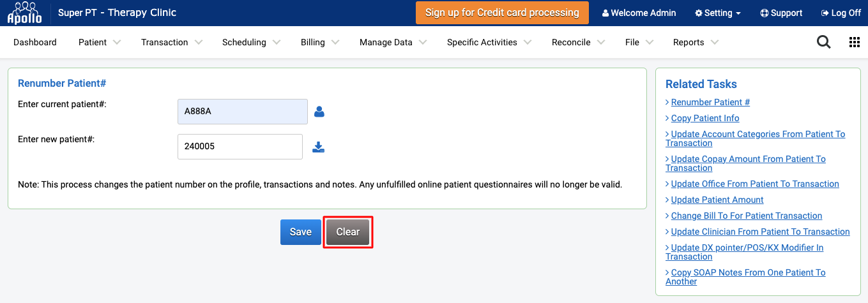Image resolution: width=868 pixels, height=303 pixels.
Task: Focus the new patient number field
Action: point(240,147)
